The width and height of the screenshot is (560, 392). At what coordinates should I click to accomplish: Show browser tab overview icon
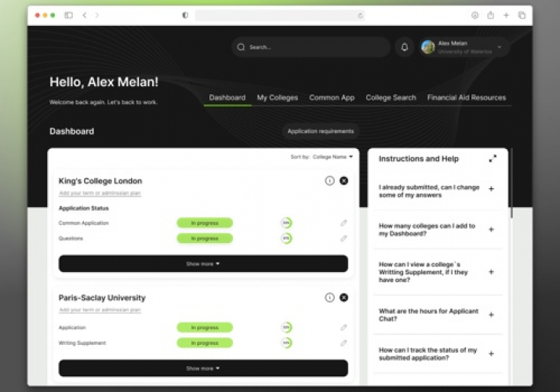pos(522,15)
